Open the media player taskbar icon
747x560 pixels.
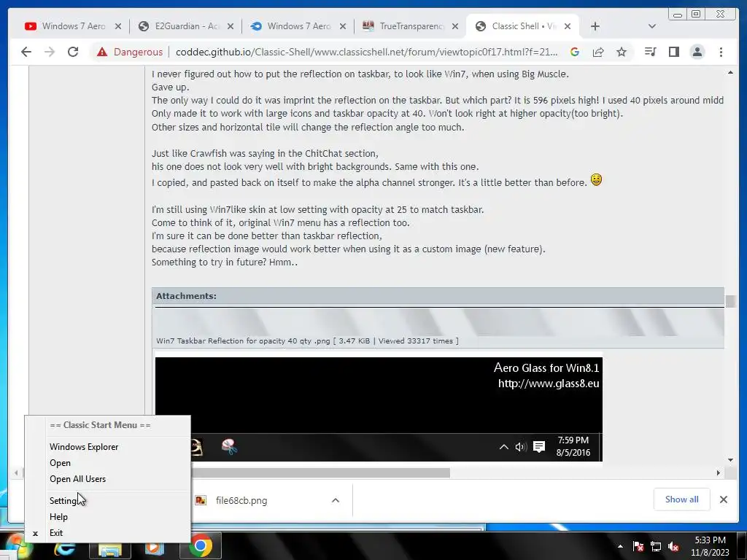point(154,548)
